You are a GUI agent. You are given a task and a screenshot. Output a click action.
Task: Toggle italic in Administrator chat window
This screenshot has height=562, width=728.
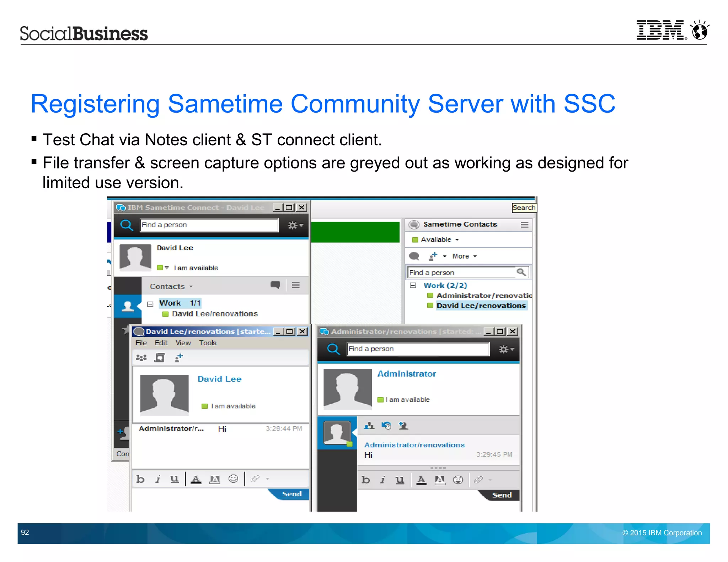click(382, 480)
